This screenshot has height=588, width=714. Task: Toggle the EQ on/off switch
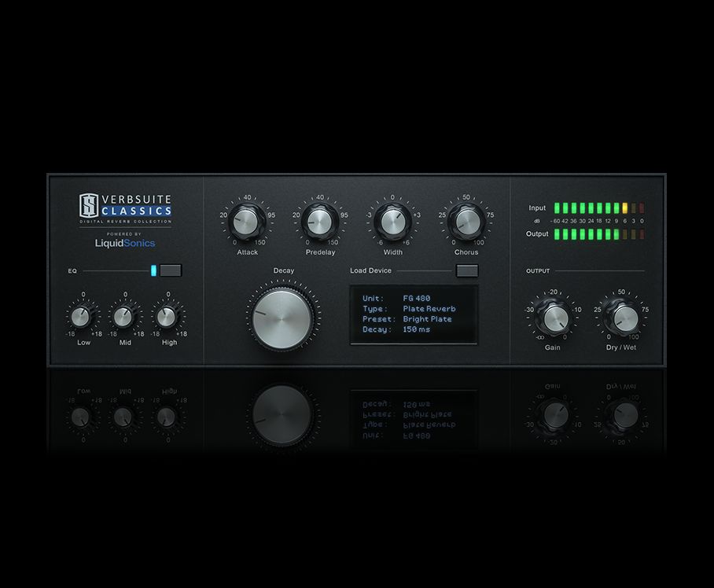[x=167, y=270]
